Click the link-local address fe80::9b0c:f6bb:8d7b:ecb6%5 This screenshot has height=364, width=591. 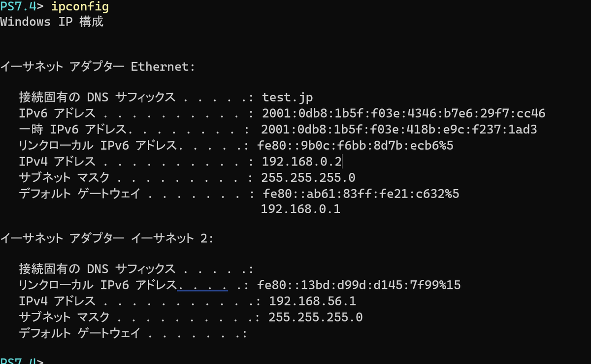(355, 146)
